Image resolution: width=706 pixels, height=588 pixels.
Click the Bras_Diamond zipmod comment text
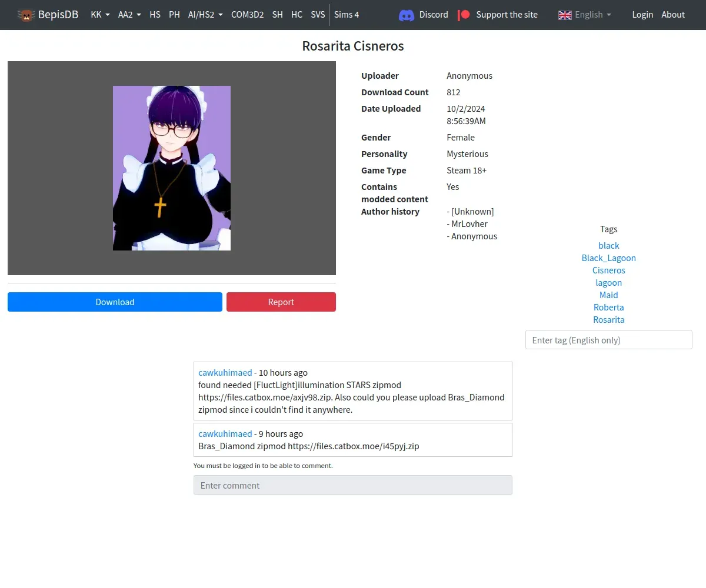[x=309, y=446]
